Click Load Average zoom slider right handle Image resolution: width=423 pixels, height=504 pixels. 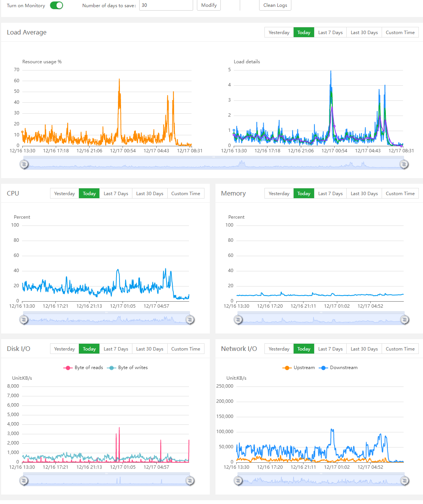tap(404, 164)
